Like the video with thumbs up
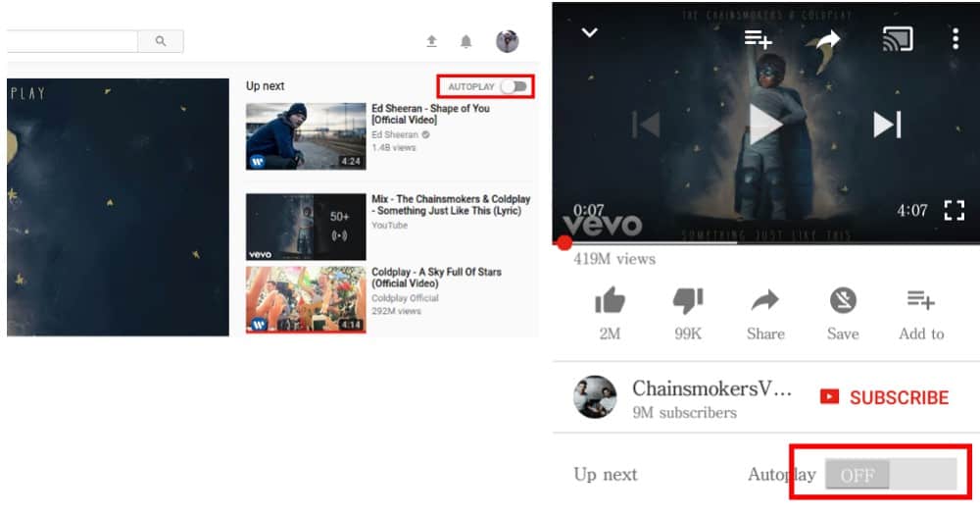The height and width of the screenshot is (514, 980). [610, 300]
